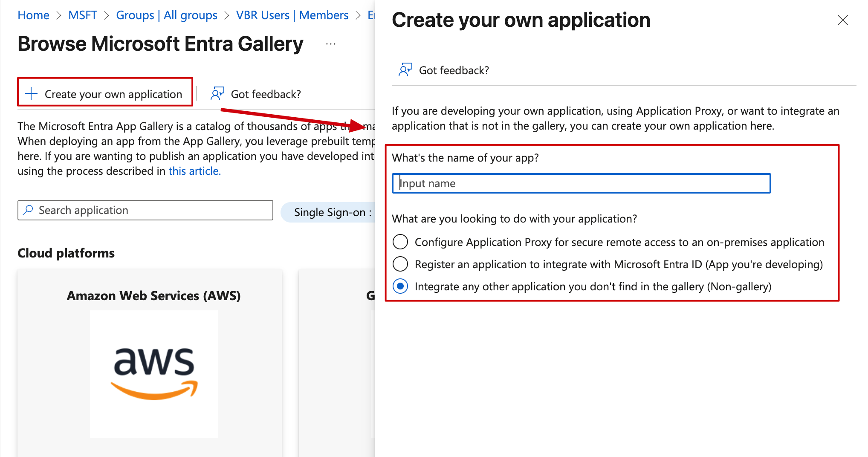Click the plus icon beside Create your own application
The width and height of the screenshot is (868, 457).
[31, 93]
